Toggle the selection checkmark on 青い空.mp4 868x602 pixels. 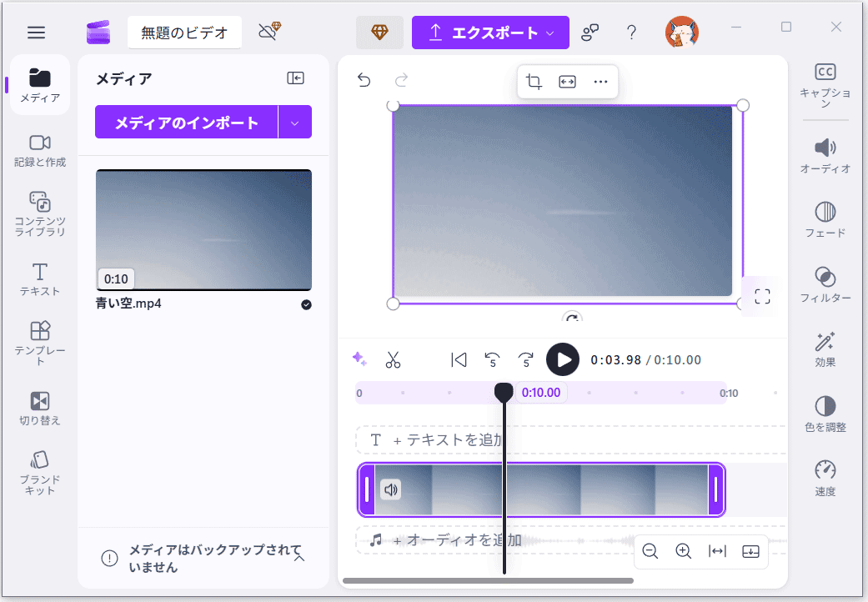pos(306,305)
